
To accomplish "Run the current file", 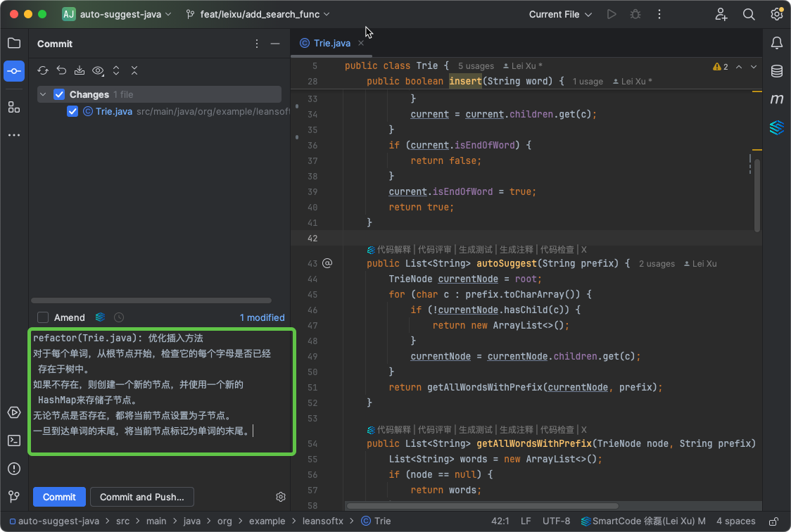I will pyautogui.click(x=612, y=14).
